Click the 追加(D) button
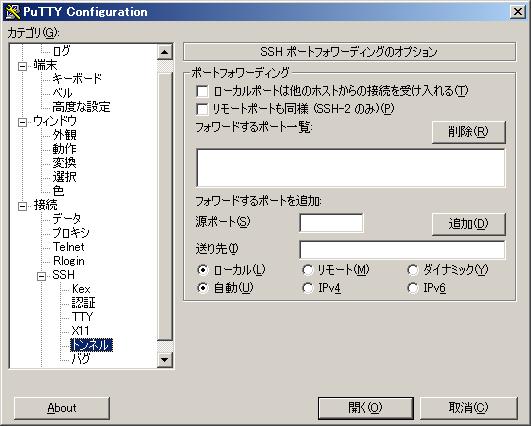The height and width of the screenshot is (426, 531). click(x=468, y=224)
